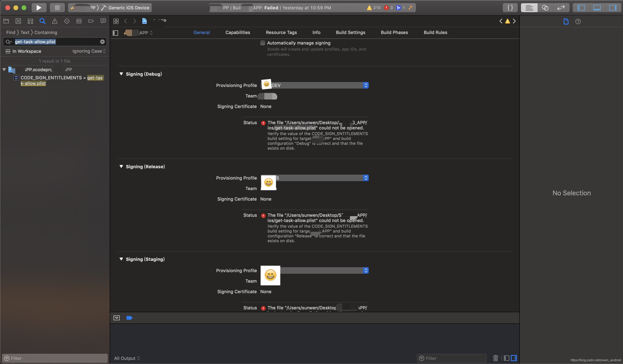Image resolution: width=623 pixels, height=364 pixels.
Task: Switch to the General tab
Action: (x=201, y=32)
